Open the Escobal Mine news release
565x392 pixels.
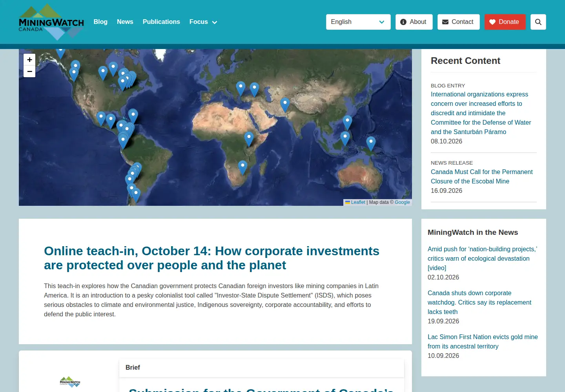tap(482, 176)
